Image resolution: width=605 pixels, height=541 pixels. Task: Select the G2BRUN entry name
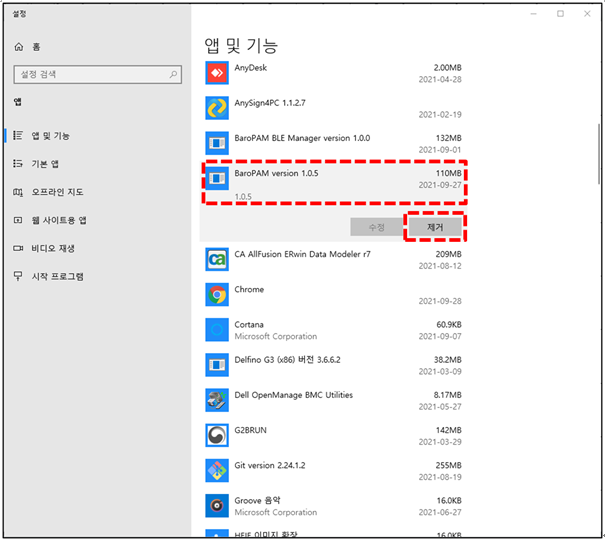250,430
